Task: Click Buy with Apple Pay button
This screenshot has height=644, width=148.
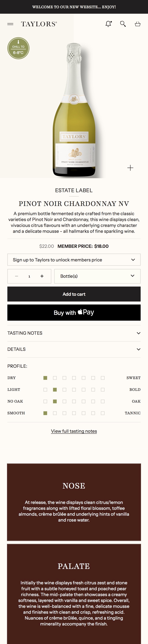Action: [74, 312]
